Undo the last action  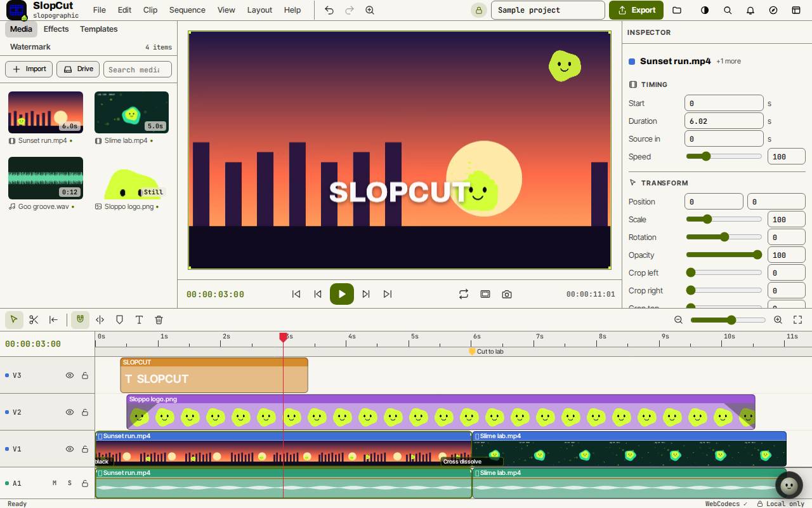click(x=329, y=10)
